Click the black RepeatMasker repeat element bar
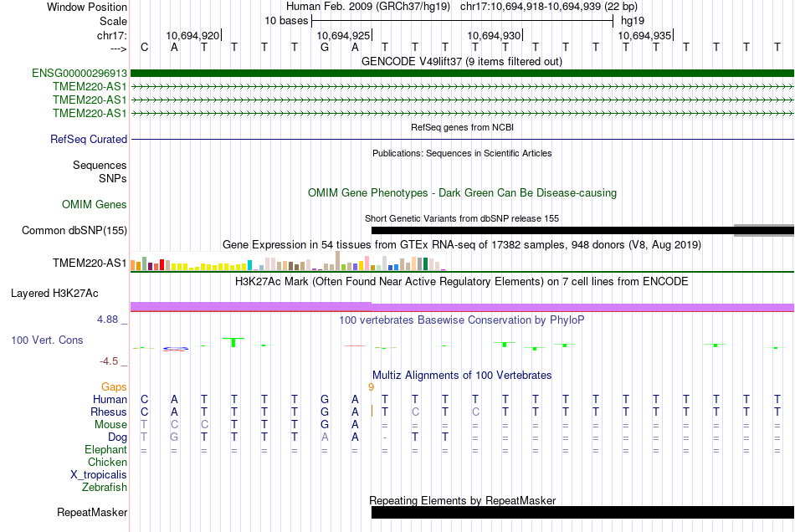The width and height of the screenshot is (795, 532). [x=582, y=512]
